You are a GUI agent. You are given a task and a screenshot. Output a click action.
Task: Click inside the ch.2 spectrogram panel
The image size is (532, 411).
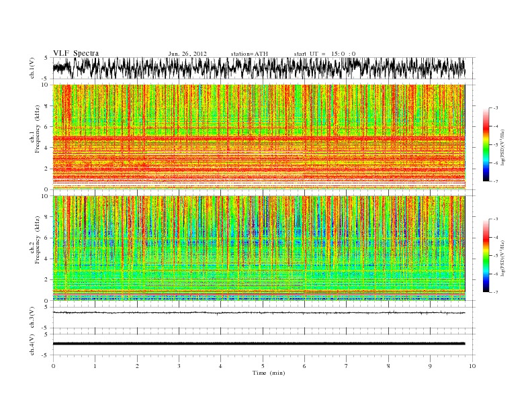point(259,248)
